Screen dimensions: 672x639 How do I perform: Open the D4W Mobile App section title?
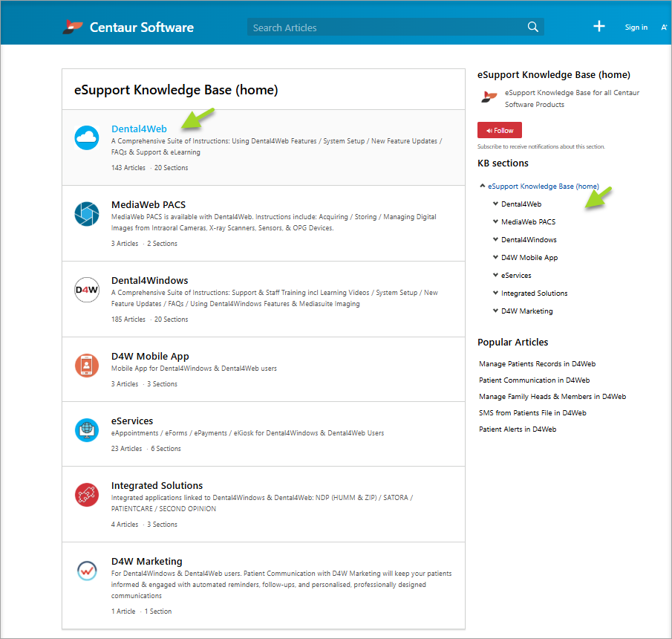click(x=150, y=357)
